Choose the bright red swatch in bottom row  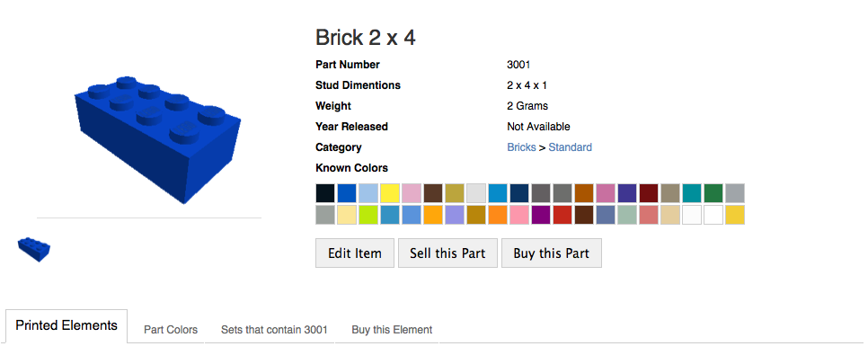click(x=562, y=215)
